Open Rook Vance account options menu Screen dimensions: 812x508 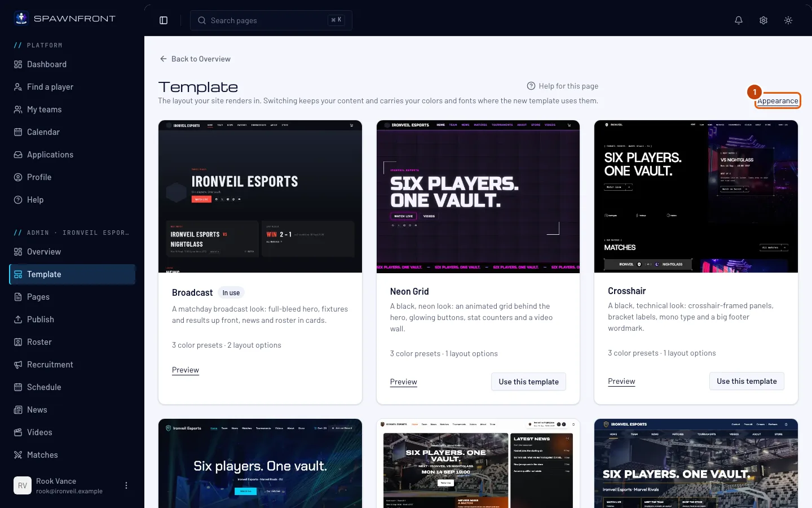click(x=126, y=485)
